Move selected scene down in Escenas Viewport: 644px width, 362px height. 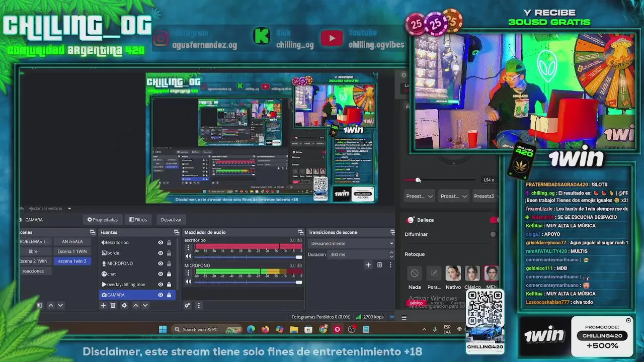pos(60,305)
